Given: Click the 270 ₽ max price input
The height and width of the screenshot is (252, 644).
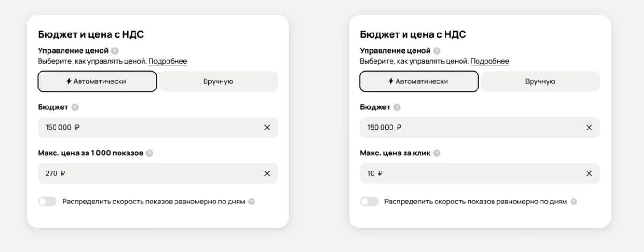Looking at the screenshot, I should tap(151, 173).
